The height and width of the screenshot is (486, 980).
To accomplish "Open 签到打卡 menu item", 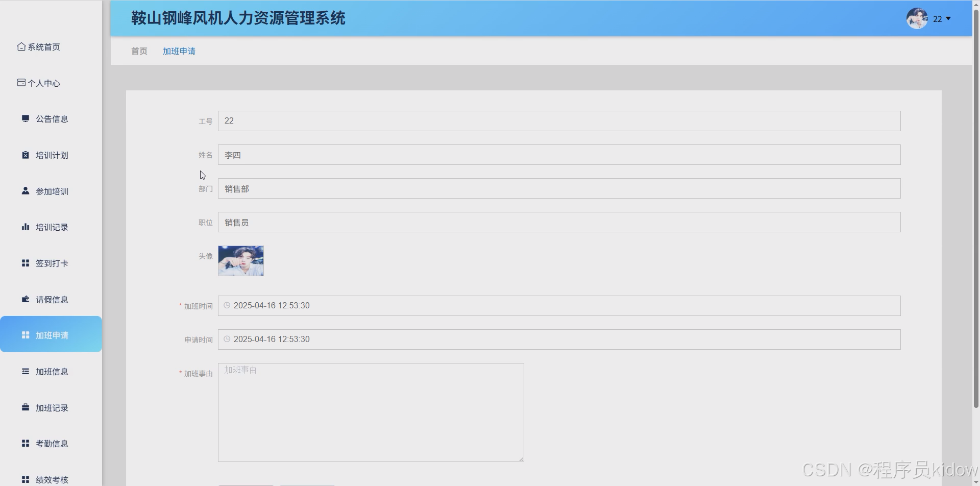I will (x=51, y=263).
